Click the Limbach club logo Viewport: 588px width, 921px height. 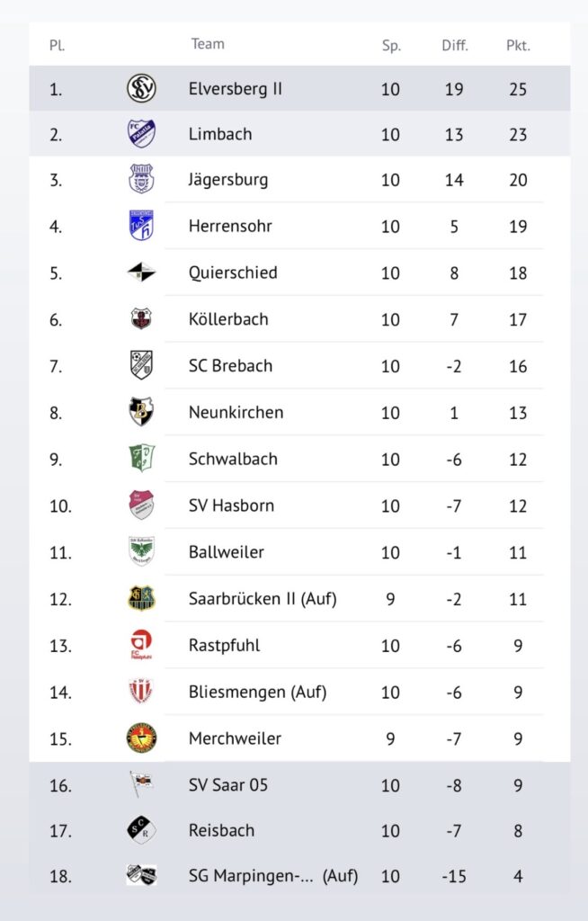[x=141, y=134]
